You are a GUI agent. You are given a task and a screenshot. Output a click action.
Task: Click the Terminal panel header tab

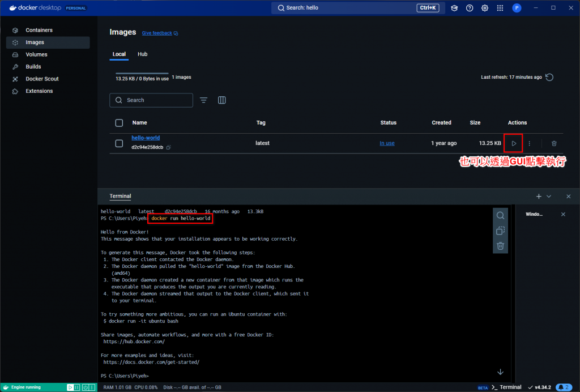[120, 197]
